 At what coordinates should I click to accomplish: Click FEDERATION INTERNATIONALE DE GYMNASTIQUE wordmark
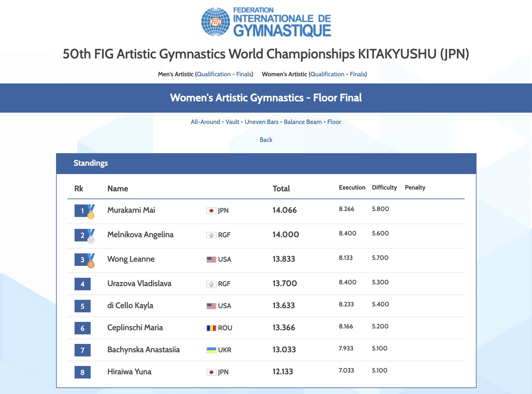click(x=282, y=22)
